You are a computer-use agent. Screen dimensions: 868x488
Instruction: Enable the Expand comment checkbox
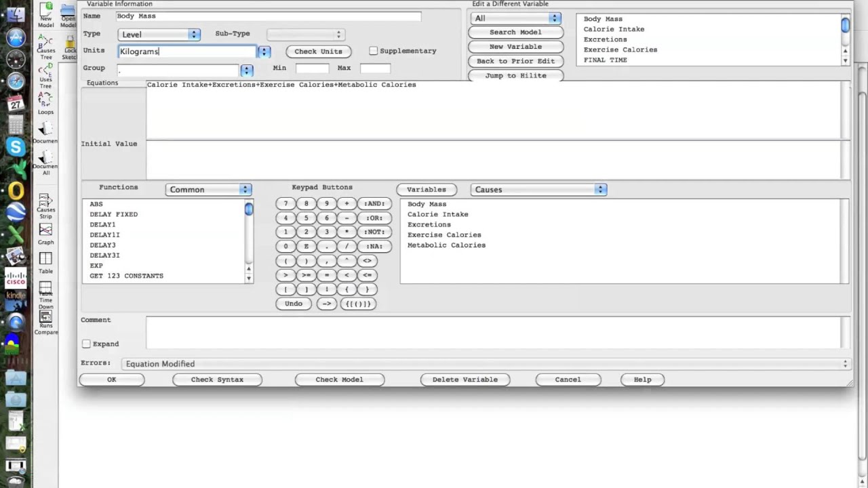point(86,344)
